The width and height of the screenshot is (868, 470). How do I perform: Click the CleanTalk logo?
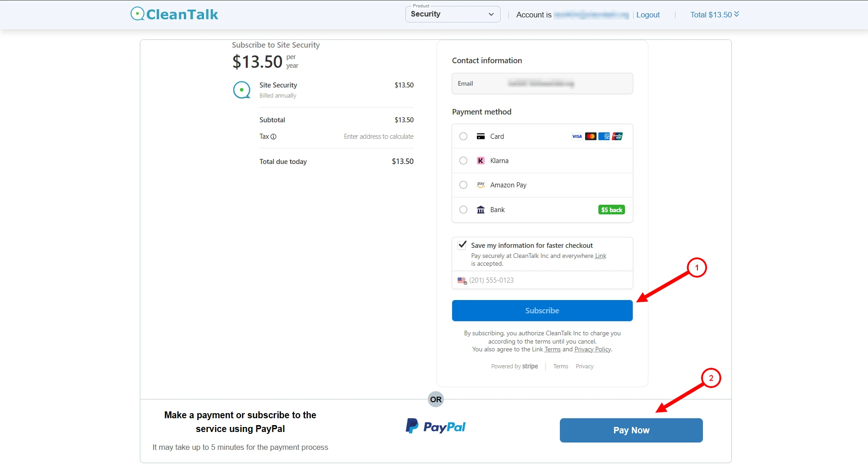click(x=174, y=14)
